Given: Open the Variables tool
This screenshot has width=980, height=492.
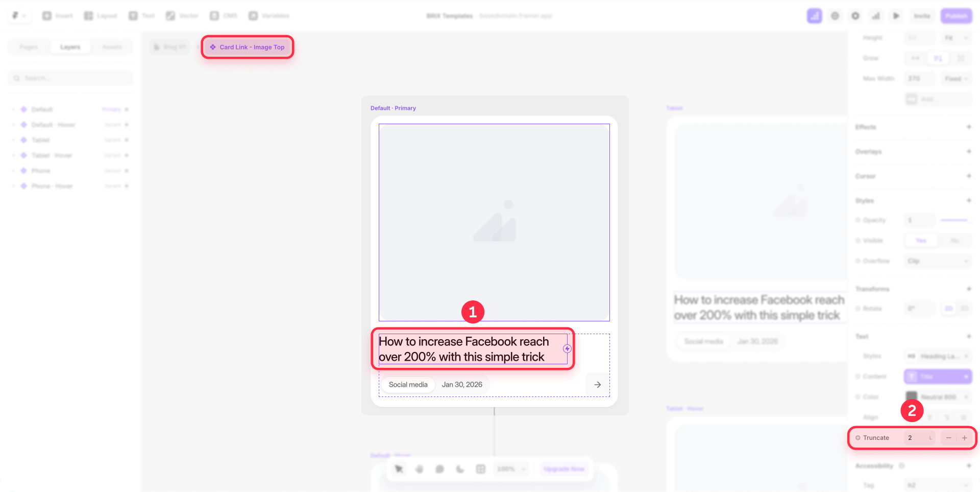Looking at the screenshot, I should 269,16.
